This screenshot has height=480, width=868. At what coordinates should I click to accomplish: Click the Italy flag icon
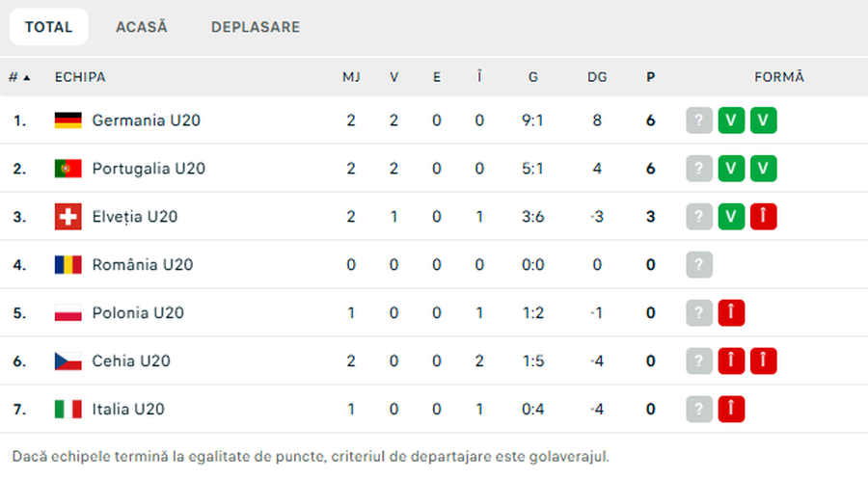(x=68, y=410)
